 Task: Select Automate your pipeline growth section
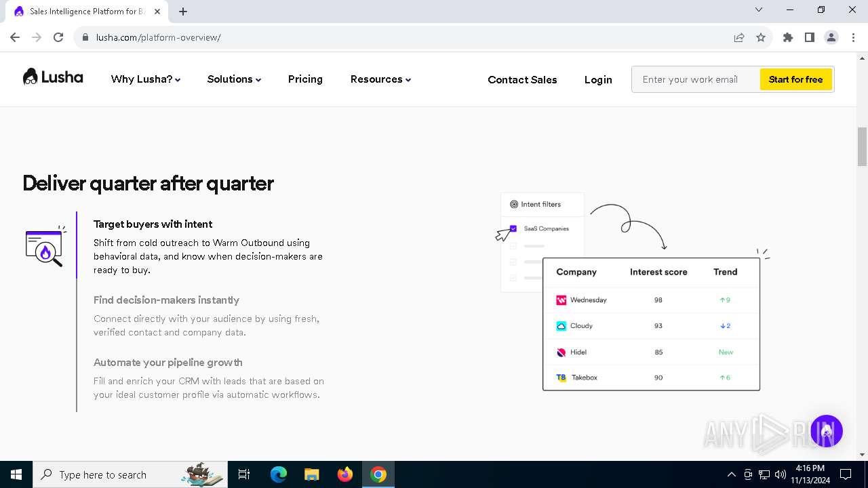click(x=209, y=378)
